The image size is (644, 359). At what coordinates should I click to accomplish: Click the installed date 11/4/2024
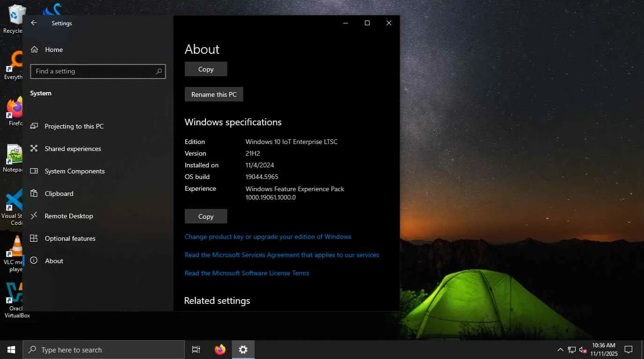(x=260, y=165)
